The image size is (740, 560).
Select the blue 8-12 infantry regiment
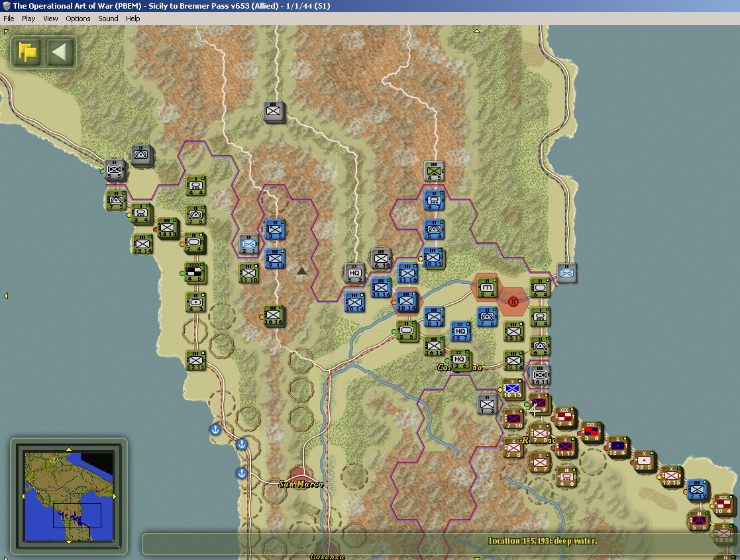(x=434, y=317)
